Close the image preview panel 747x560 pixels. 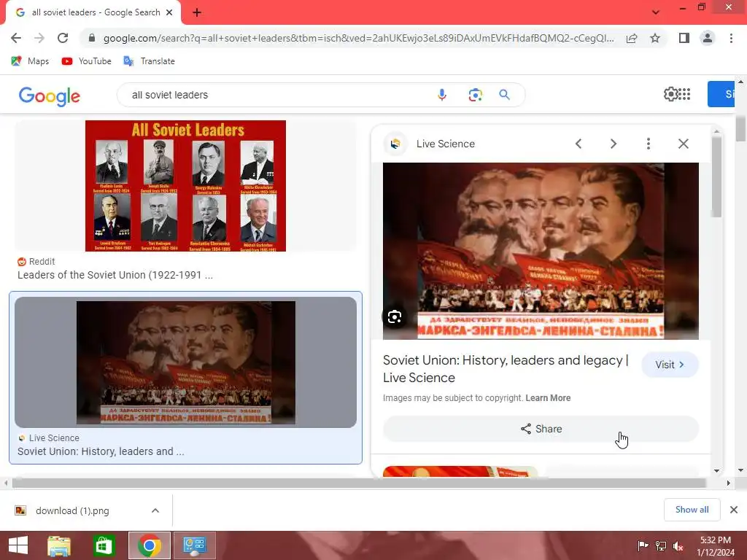683,144
